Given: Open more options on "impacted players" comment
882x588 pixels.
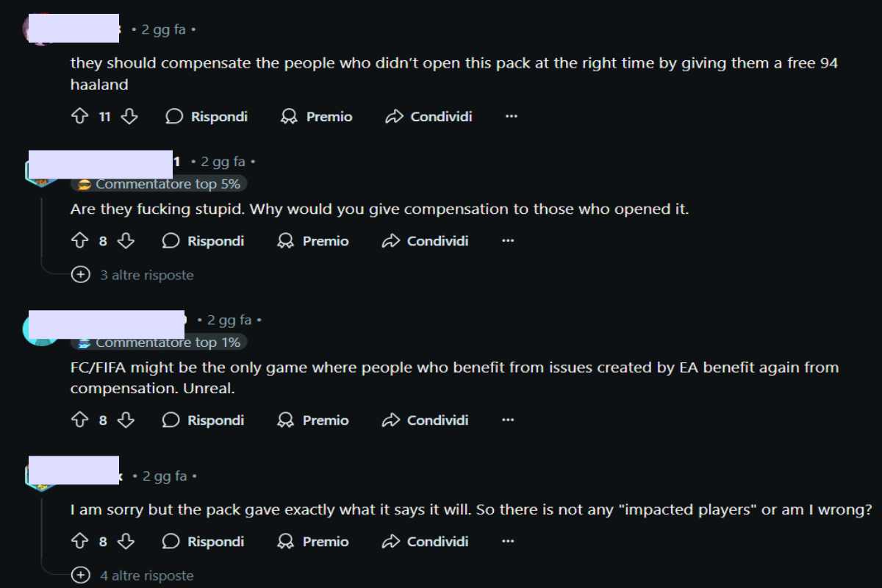Looking at the screenshot, I should coord(508,541).
